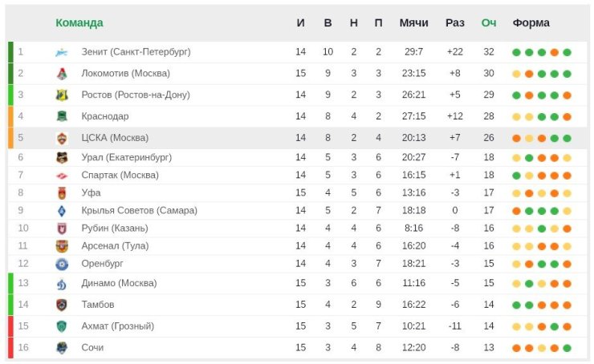Viewport: 594px width, 364px height.
Task: Sort table by Команда column header
Action: [x=79, y=22]
